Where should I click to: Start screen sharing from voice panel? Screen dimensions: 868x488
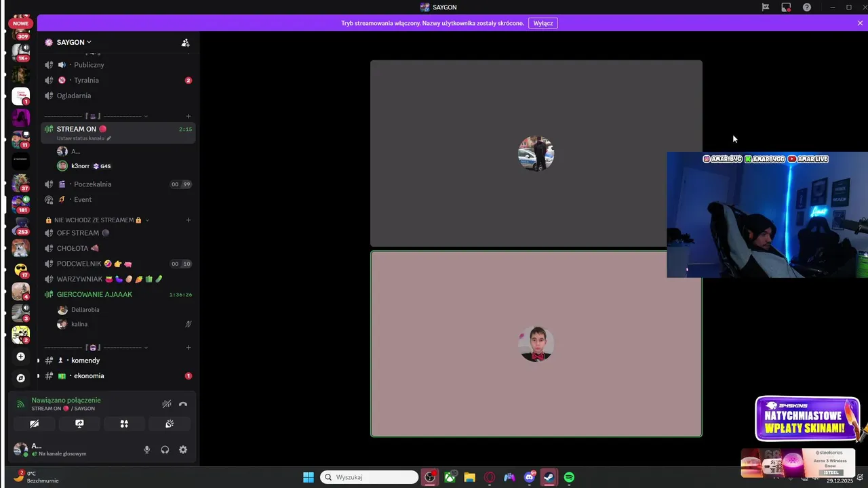coord(79,424)
